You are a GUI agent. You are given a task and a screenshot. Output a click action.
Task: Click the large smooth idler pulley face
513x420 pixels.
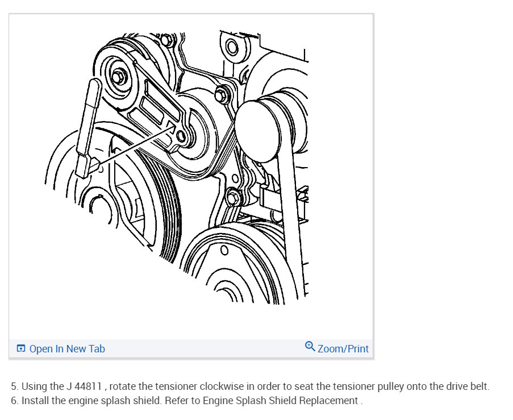tap(258, 132)
